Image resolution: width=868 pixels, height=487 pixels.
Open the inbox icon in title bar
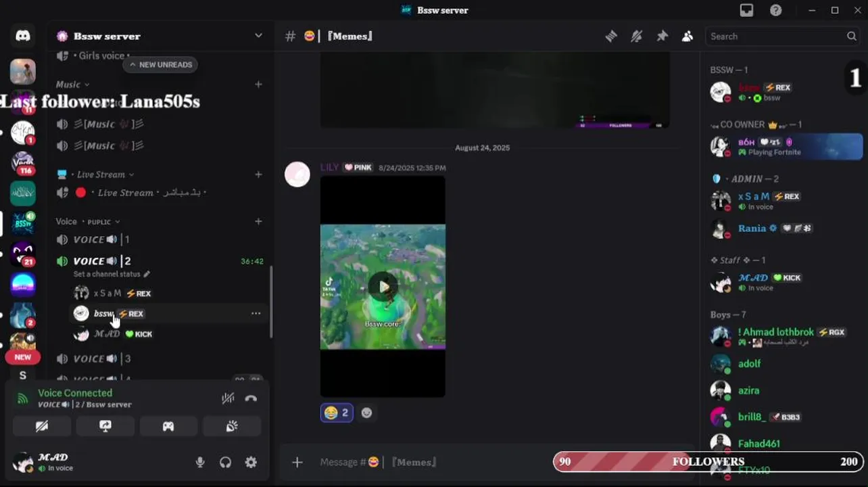pyautogui.click(x=746, y=10)
